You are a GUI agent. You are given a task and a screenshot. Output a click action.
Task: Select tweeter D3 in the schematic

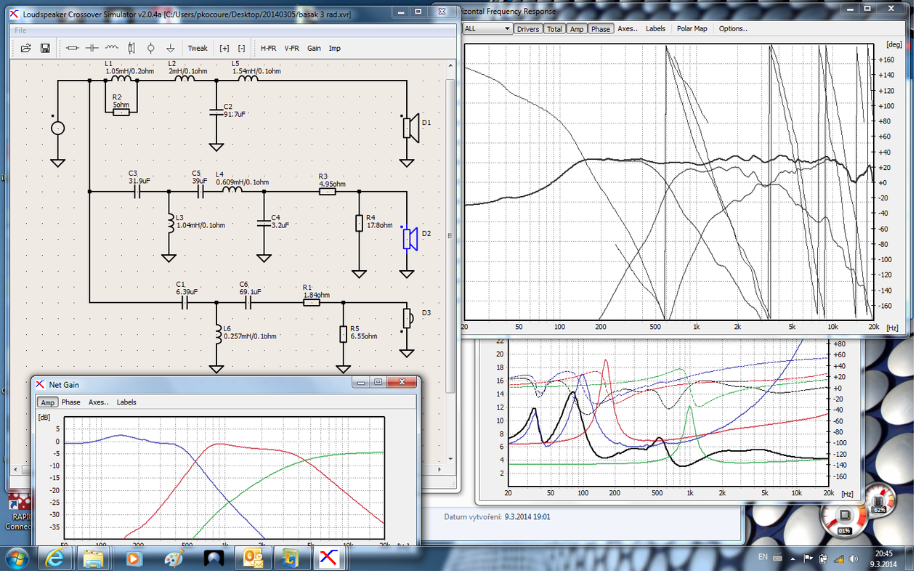[x=408, y=317]
